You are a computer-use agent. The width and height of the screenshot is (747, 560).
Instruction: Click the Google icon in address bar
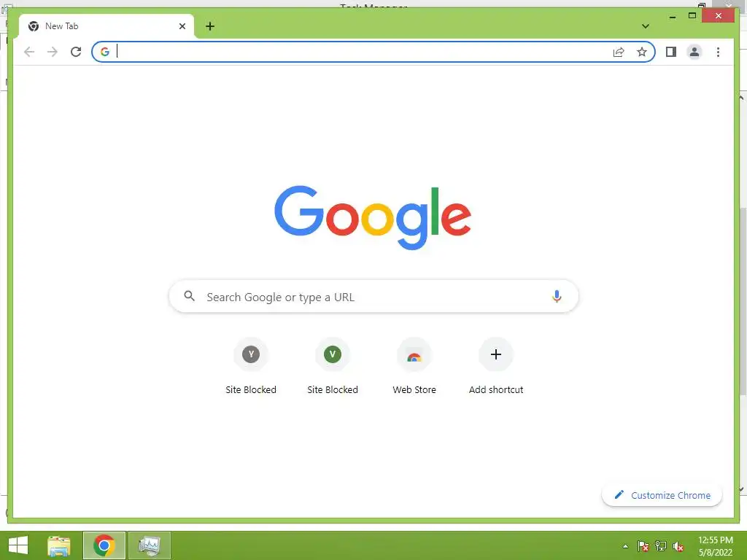pyautogui.click(x=105, y=52)
